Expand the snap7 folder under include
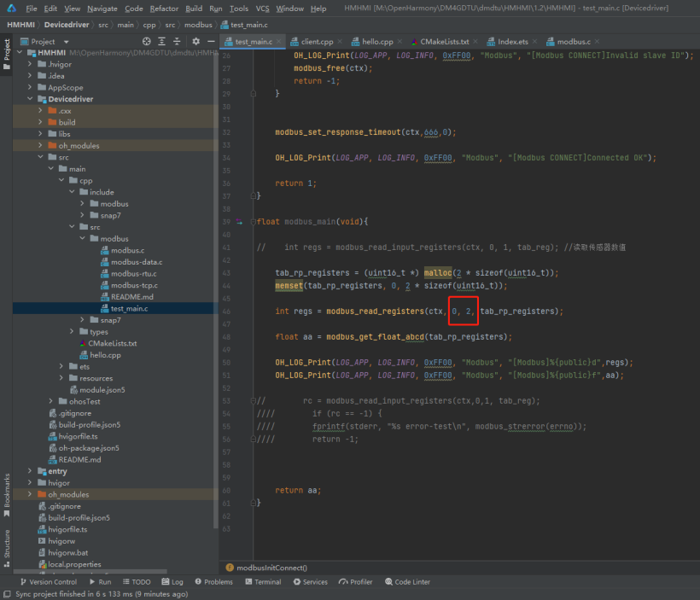700x600 pixels. (82, 215)
